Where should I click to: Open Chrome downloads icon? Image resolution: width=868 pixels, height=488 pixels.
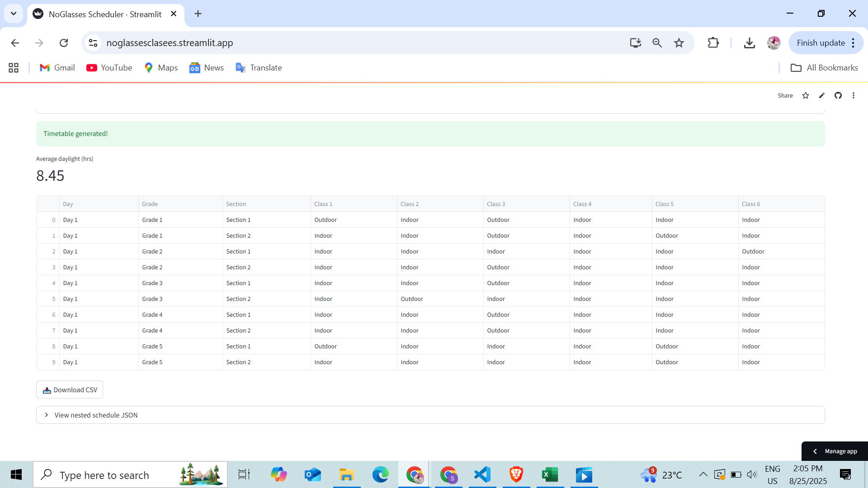pos(749,43)
